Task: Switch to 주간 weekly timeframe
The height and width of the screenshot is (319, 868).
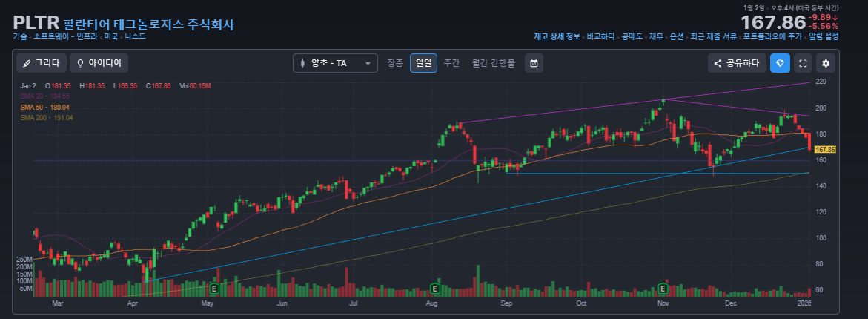Action: click(x=451, y=63)
